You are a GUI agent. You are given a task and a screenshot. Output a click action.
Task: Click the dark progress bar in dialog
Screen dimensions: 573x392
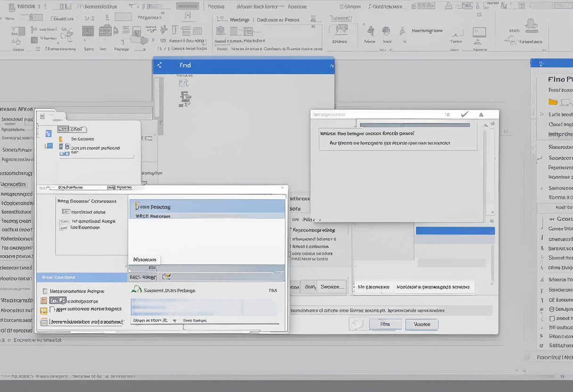415,125
